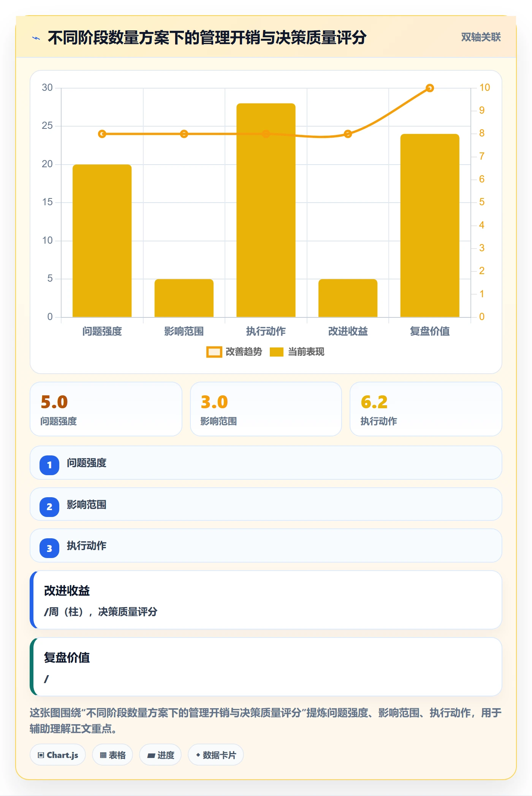Click the chart title 不同阶段数量方案下的管理开销与决策质量评分

(207, 38)
